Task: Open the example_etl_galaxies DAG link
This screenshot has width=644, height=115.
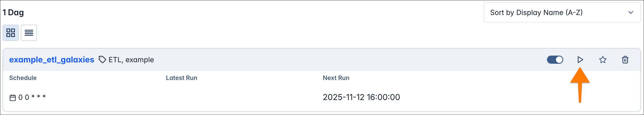Action: pyautogui.click(x=52, y=60)
